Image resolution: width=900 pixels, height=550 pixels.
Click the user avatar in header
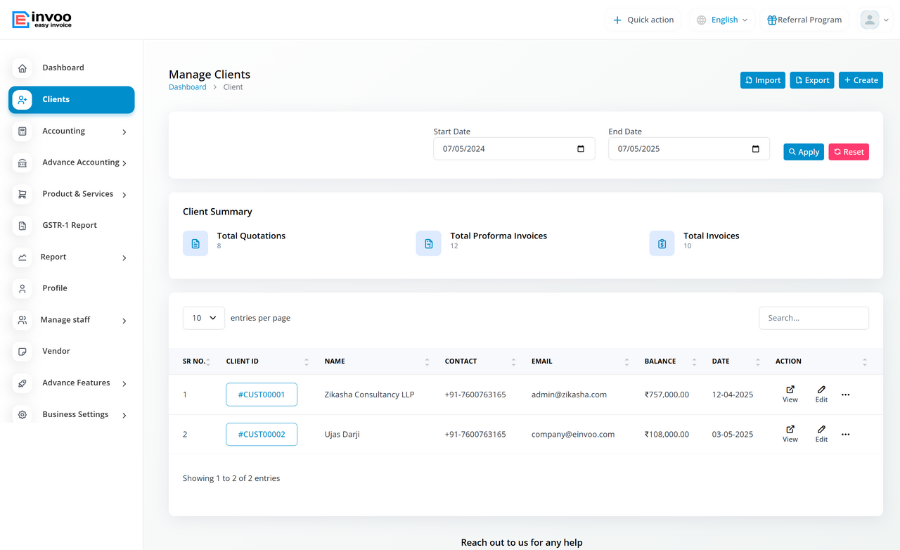(870, 20)
